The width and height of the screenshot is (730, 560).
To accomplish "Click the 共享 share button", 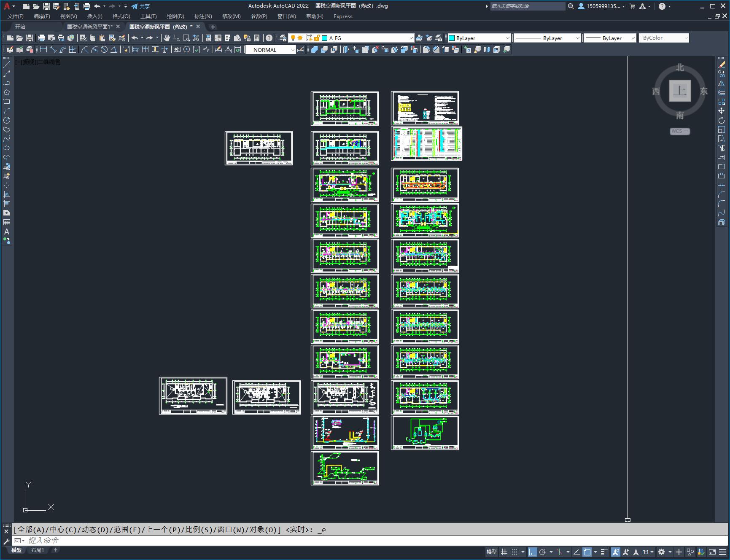I will 140,6.
